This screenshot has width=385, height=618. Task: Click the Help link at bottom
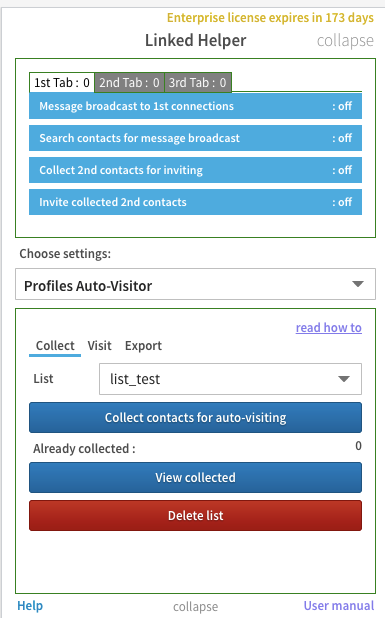[x=30, y=605]
